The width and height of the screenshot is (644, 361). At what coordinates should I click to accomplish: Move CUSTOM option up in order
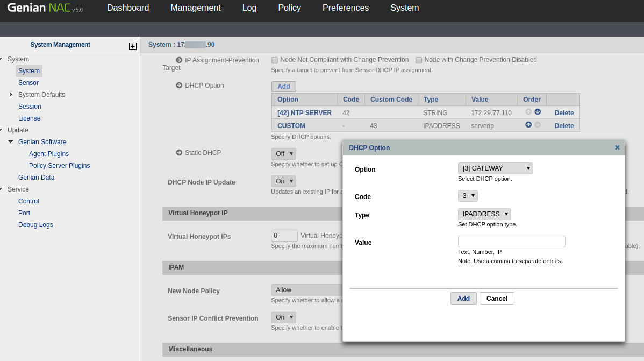528,125
